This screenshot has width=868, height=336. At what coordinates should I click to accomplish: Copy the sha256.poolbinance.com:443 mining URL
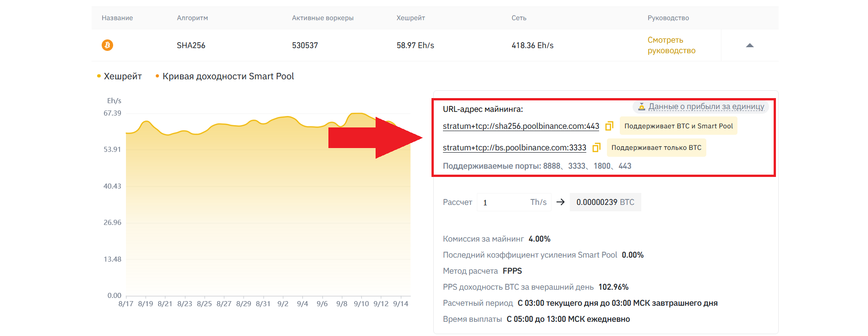click(609, 126)
